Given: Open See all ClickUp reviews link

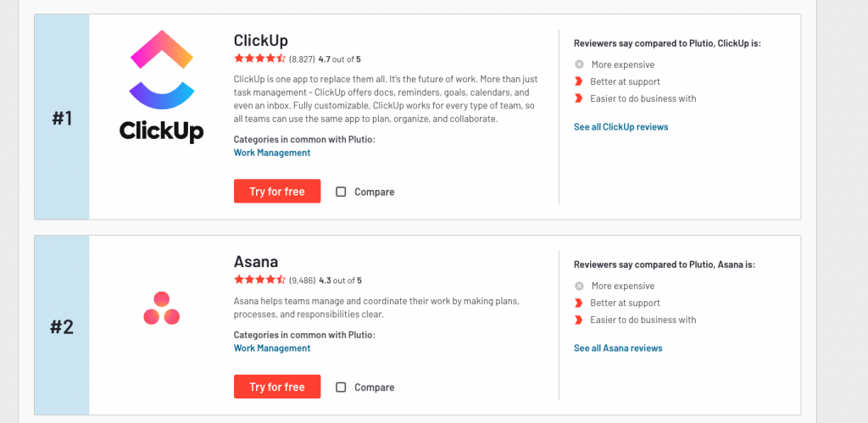Looking at the screenshot, I should [x=620, y=127].
